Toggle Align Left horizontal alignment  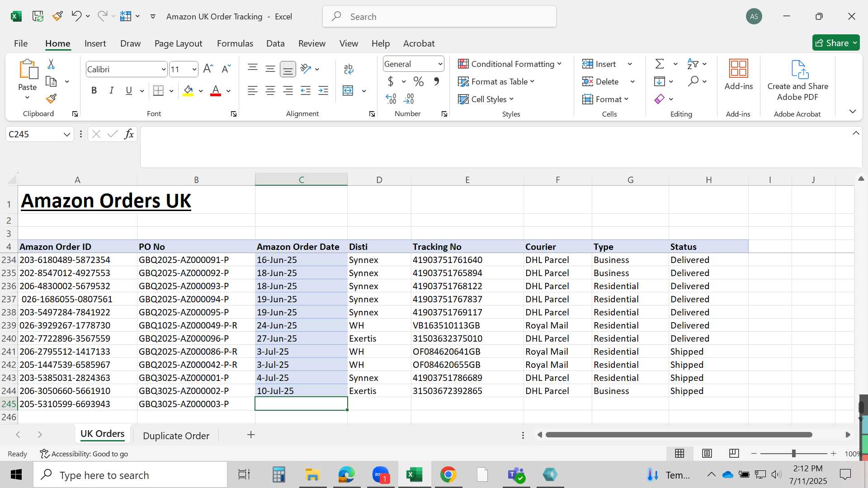coord(253,91)
